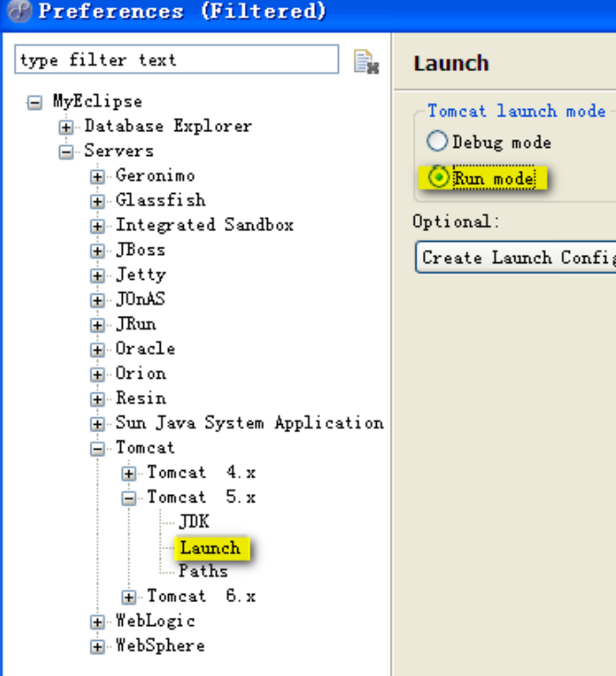Screen dimensions: 616x676
Task: Expand the JBoss server node
Action: (97, 251)
